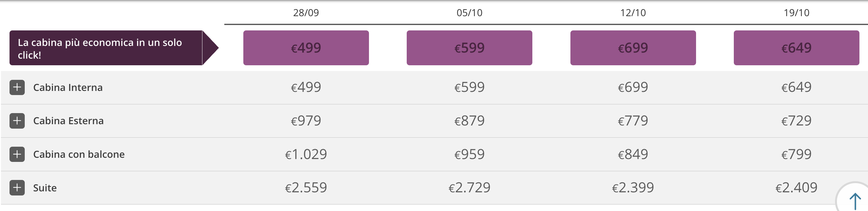The image size is (868, 211).
Task: Pick Suite price €2.729
Action: click(x=470, y=188)
